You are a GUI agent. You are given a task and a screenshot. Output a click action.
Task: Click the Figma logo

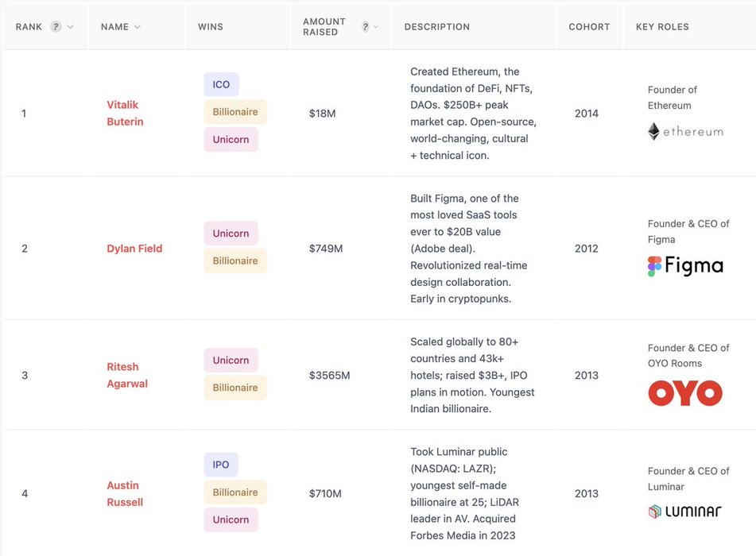tap(685, 266)
